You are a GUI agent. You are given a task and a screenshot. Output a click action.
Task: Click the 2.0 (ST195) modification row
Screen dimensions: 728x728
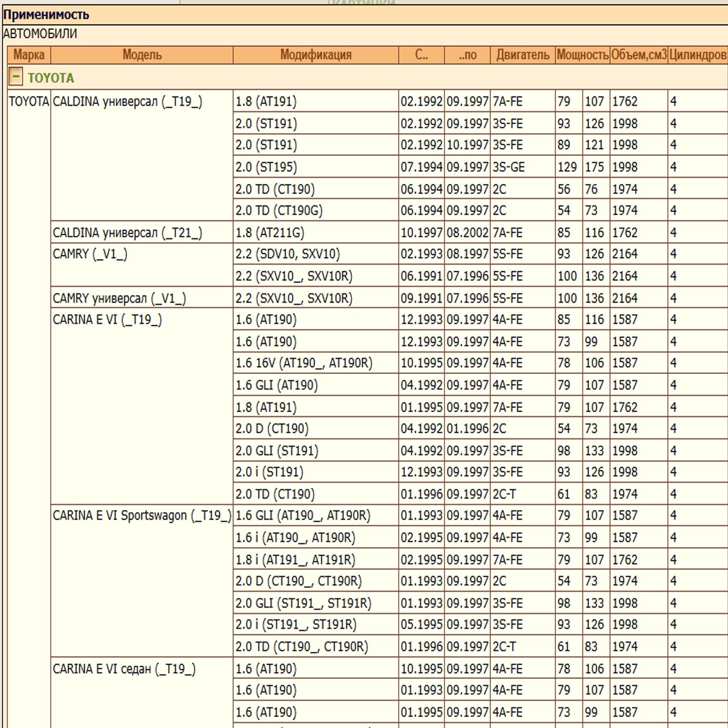tap(266, 167)
